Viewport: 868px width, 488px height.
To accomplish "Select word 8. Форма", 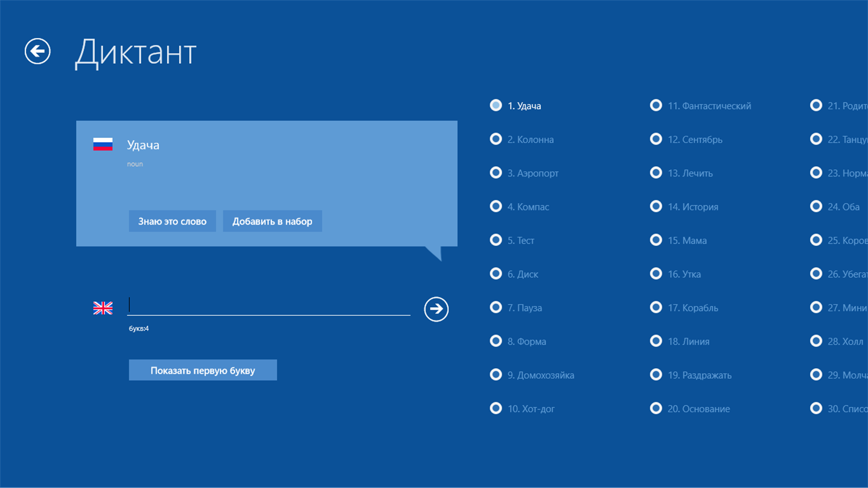I will click(518, 342).
